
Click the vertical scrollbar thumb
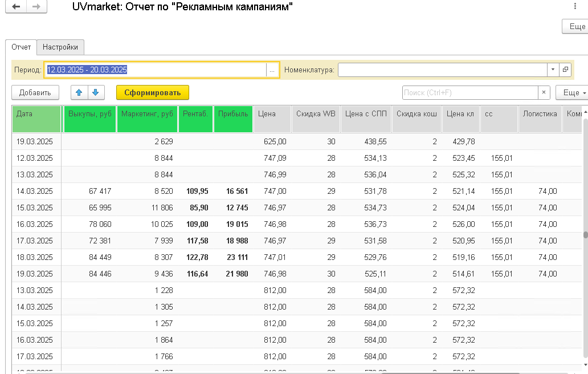coord(585,235)
